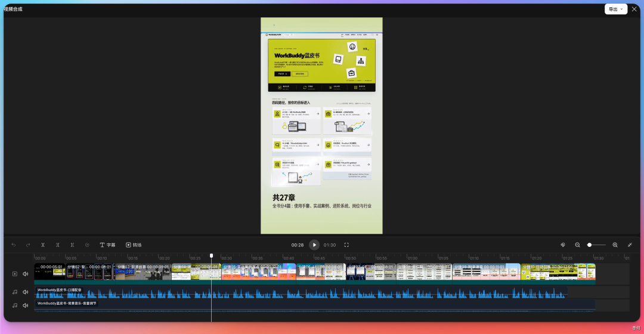Mute the 口播配音 audio track

pyautogui.click(x=26, y=292)
